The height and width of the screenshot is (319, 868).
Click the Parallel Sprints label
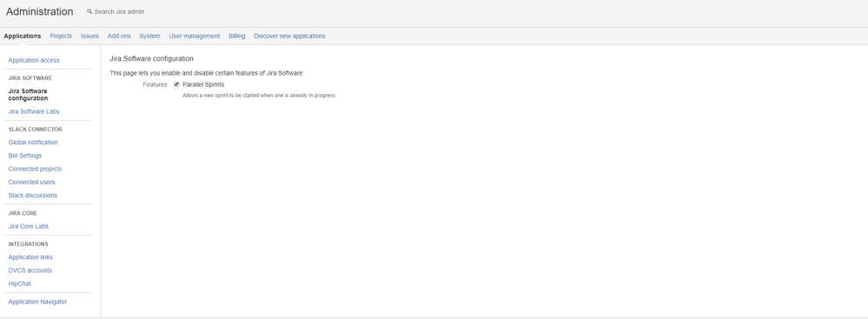coord(203,84)
